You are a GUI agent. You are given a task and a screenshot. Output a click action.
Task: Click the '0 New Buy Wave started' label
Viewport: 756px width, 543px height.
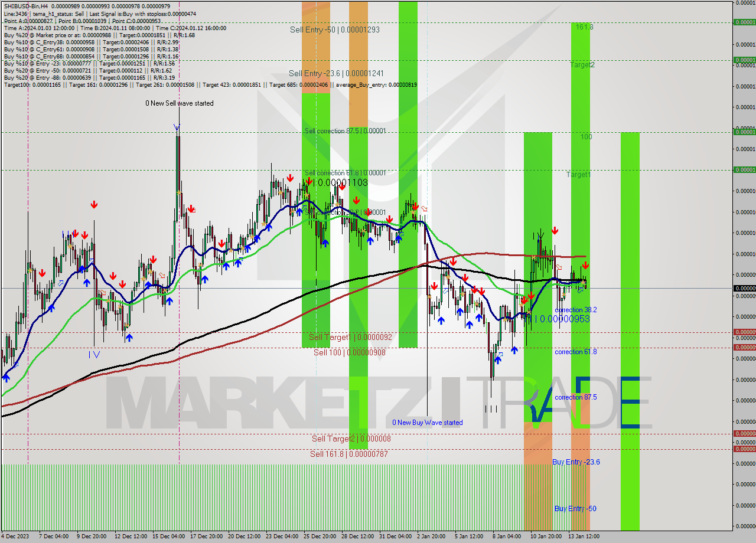coord(428,423)
